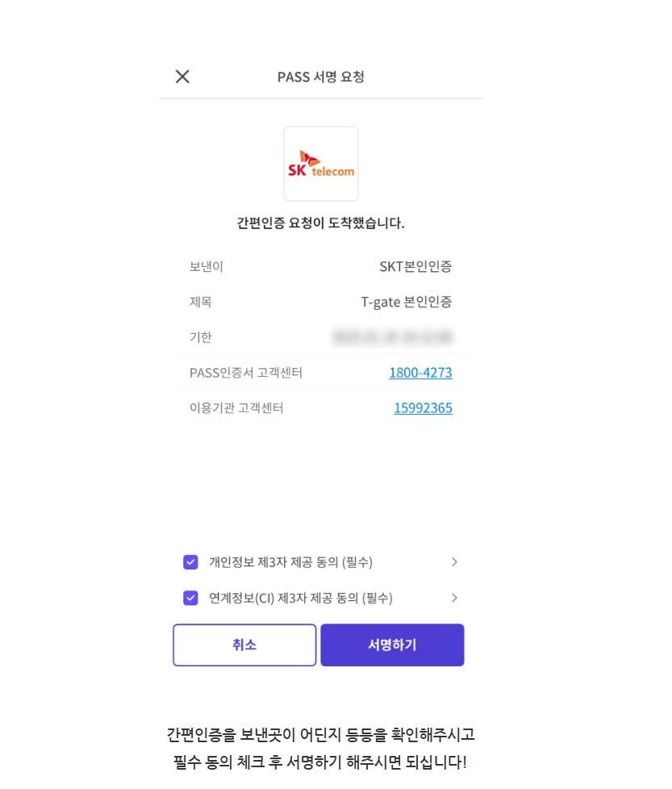This screenshot has height=789, width=672.
Task: Click the SKT본인인증 sender value
Action: 415,266
